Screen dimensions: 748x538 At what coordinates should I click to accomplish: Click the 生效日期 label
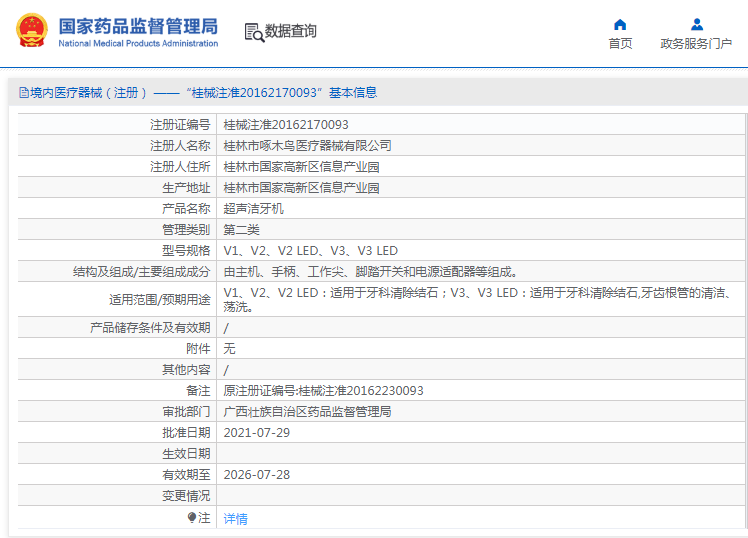point(187,454)
